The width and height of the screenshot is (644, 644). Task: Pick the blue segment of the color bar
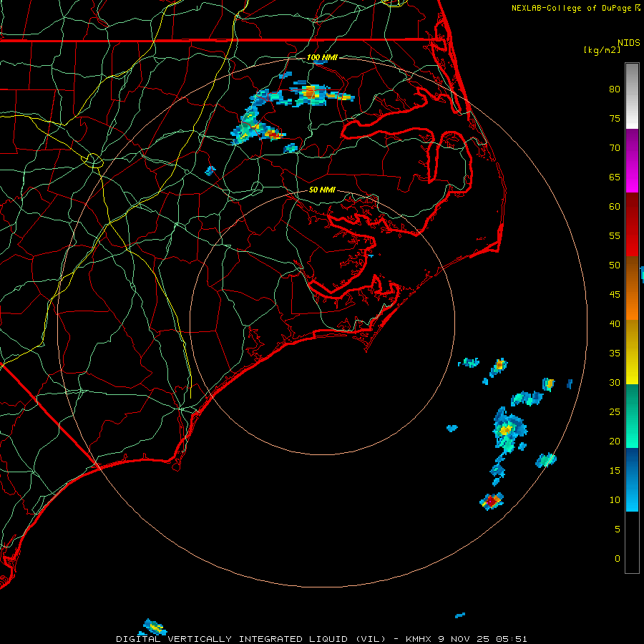632,479
